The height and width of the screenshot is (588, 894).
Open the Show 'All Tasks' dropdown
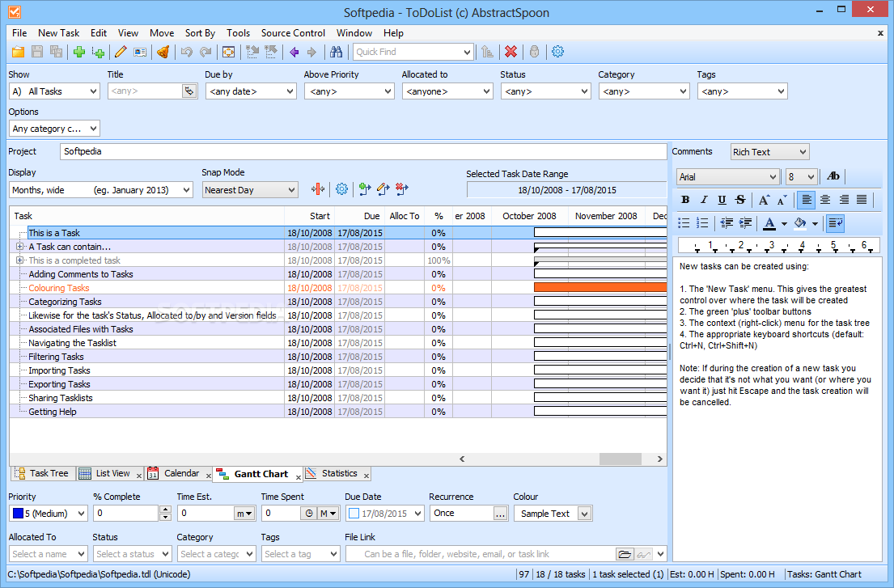[54, 91]
